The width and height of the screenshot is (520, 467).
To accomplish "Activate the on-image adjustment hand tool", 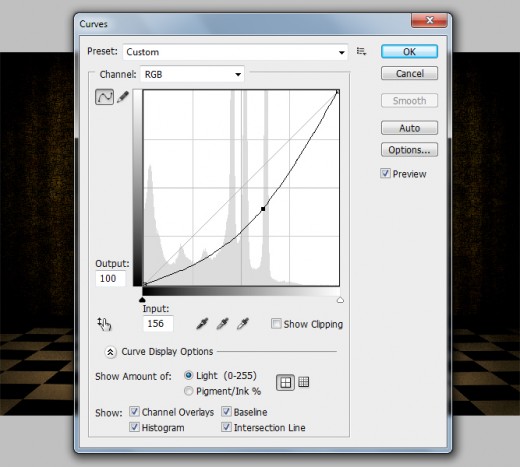I will tap(104, 324).
